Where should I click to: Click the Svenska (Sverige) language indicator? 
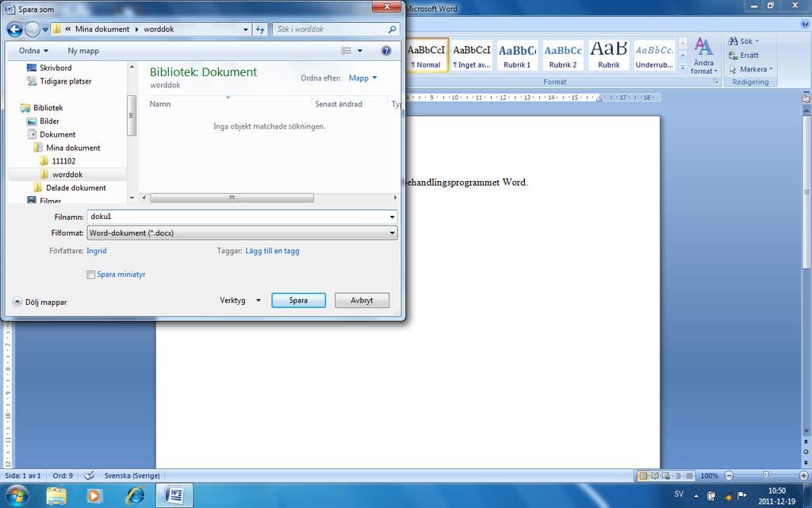[132, 475]
